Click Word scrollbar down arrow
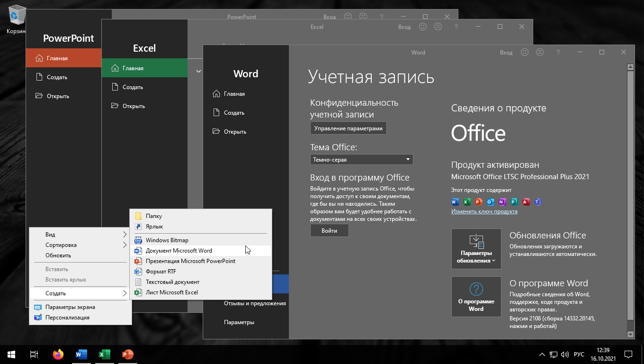The width and height of the screenshot is (644, 364). [630, 335]
